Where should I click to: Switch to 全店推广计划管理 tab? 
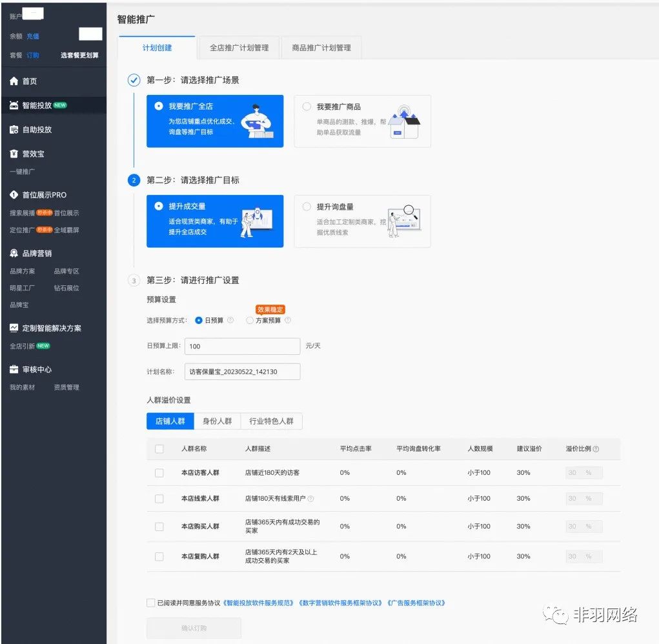(x=239, y=48)
